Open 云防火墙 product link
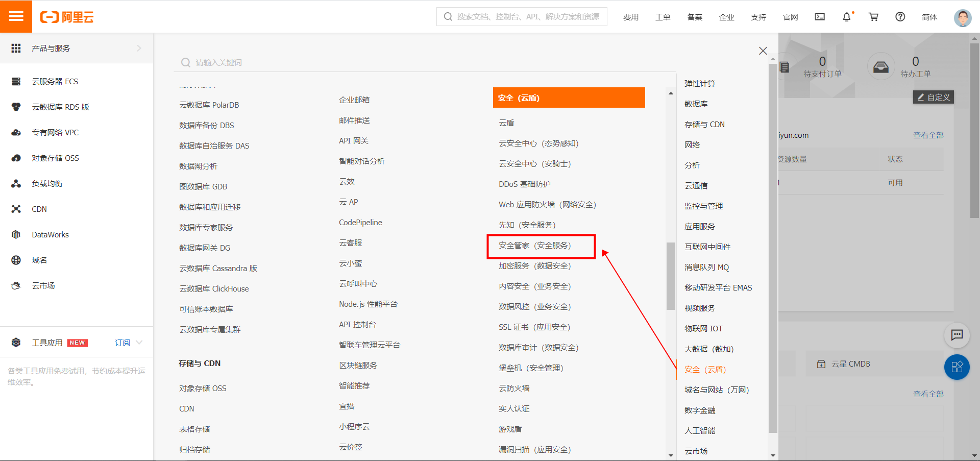Image resolution: width=980 pixels, height=461 pixels. (514, 388)
